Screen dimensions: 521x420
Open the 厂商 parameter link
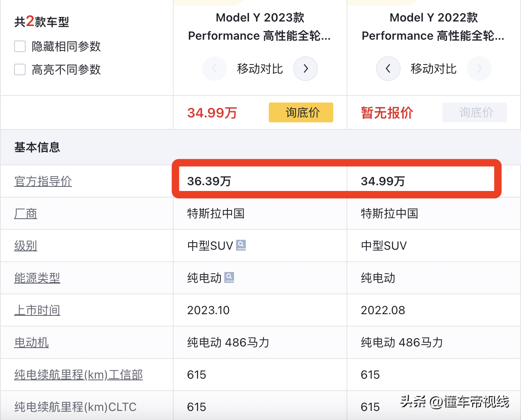[x=26, y=213]
